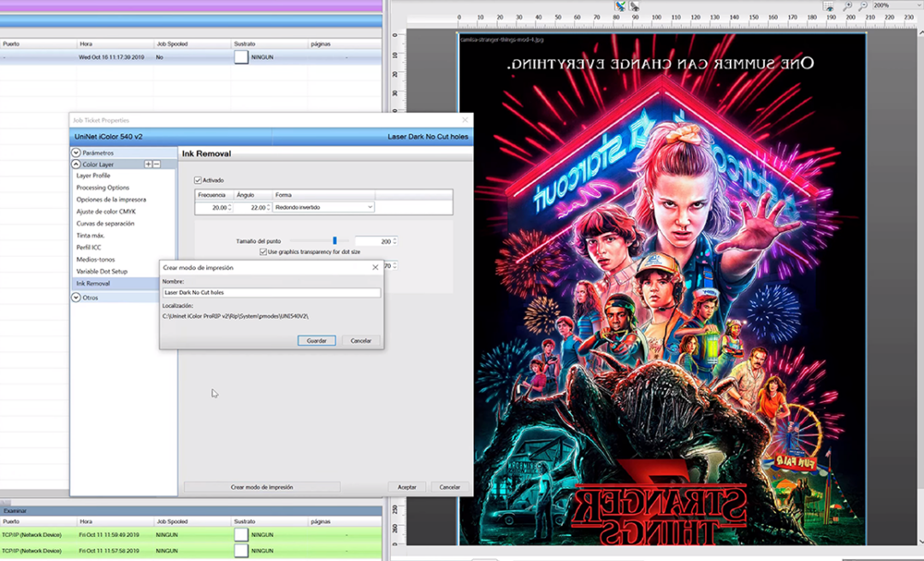The image size is (924, 561).
Task: Click the Tamaño del punto slider
Action: click(x=335, y=240)
